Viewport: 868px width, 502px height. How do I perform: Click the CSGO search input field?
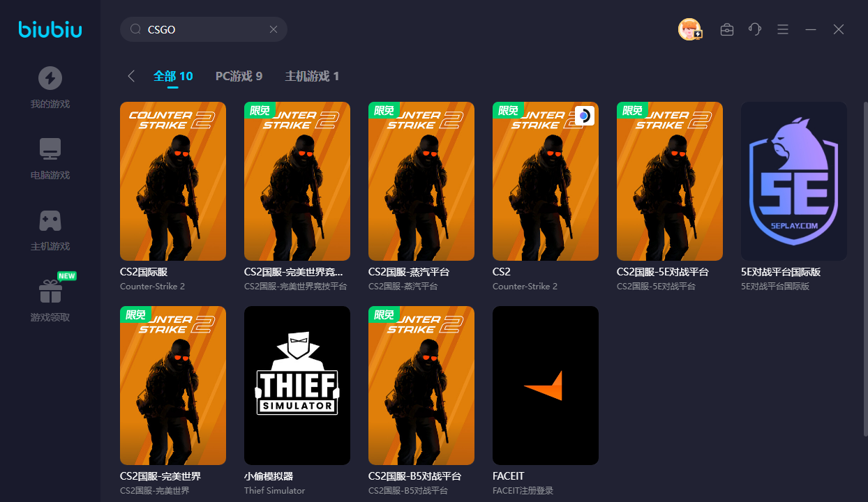204,29
